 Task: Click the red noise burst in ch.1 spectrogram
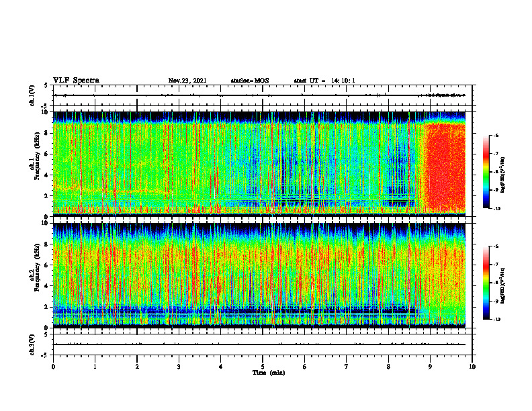pyautogui.click(x=445, y=168)
